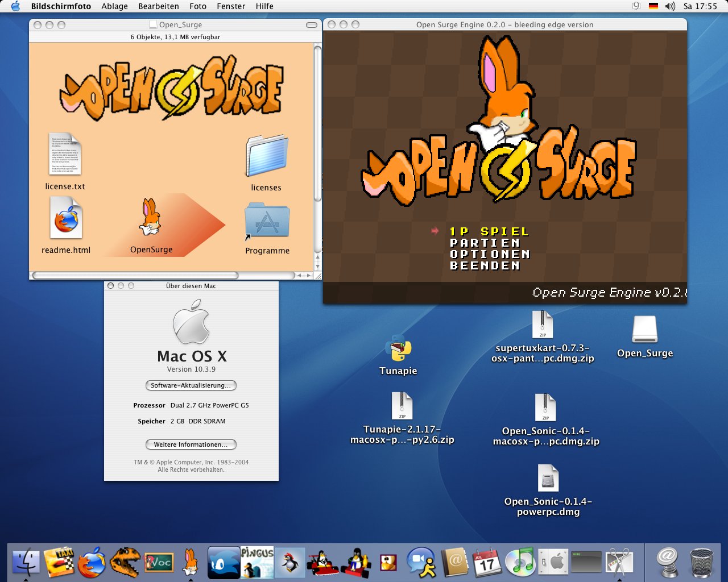
Task: Launch Open Sonic from the Dock
Action: (224, 562)
